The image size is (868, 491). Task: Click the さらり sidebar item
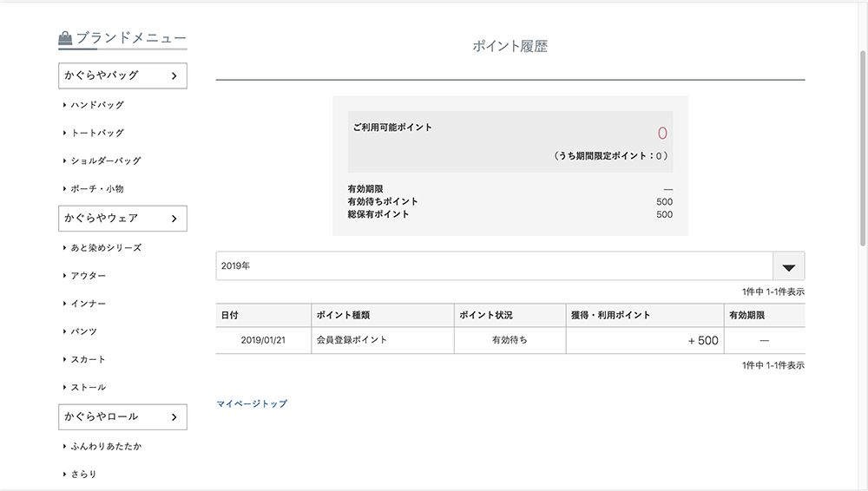click(x=84, y=474)
